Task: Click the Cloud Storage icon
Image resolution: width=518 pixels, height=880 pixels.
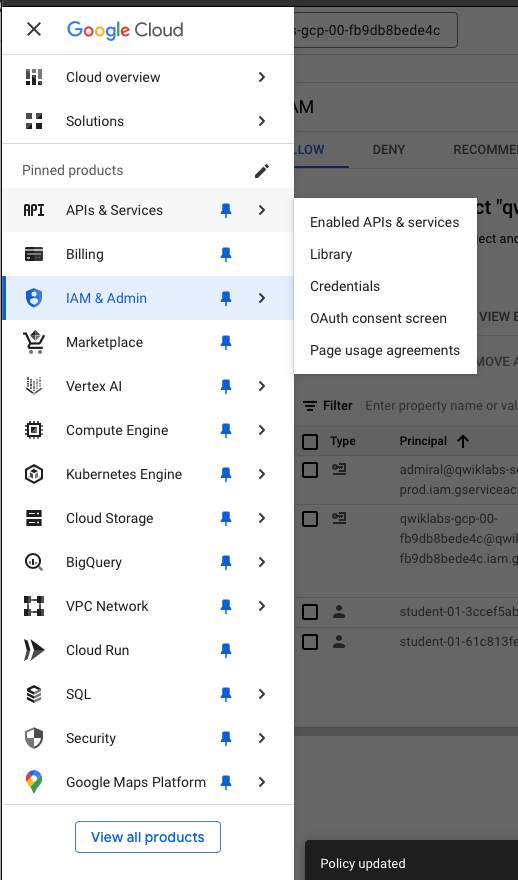Action: pos(34,518)
